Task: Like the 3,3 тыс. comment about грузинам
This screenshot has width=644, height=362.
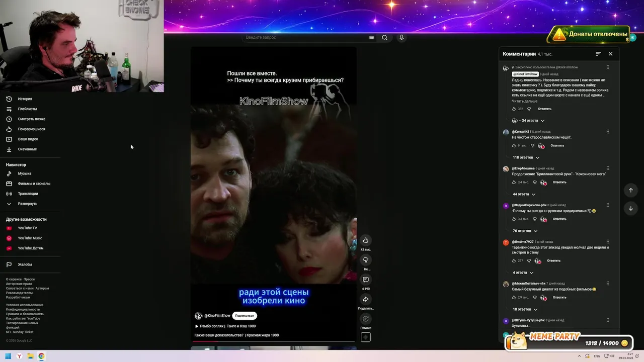Action: (514, 219)
